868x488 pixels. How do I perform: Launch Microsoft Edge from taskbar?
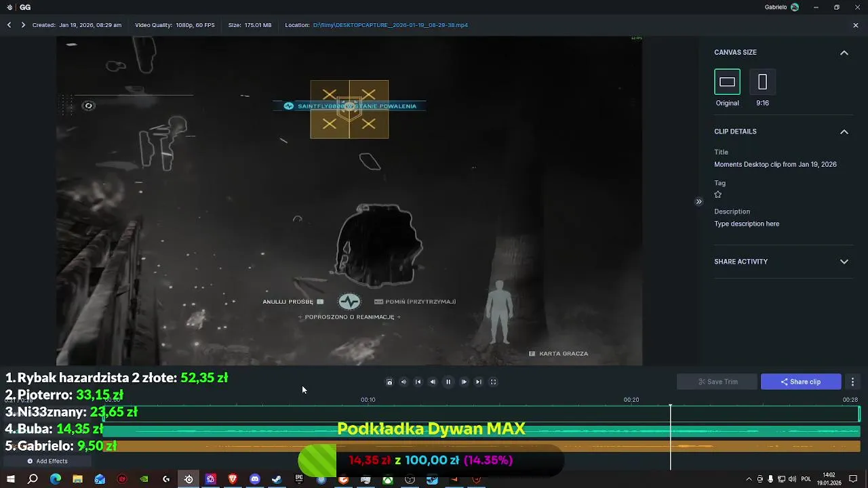(55, 479)
